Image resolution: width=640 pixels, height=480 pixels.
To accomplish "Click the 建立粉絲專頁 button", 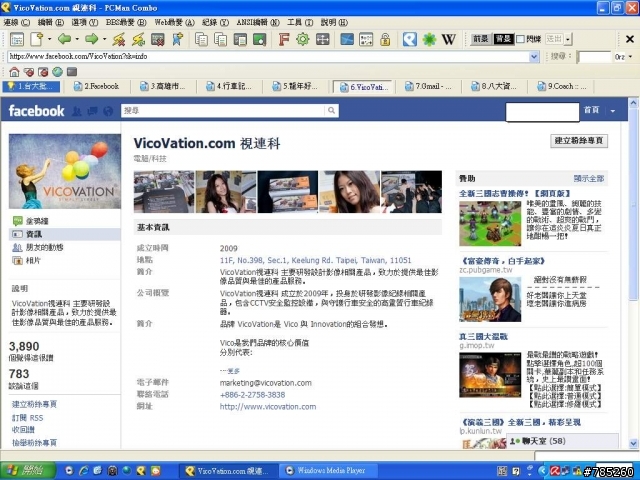I will coord(579,140).
